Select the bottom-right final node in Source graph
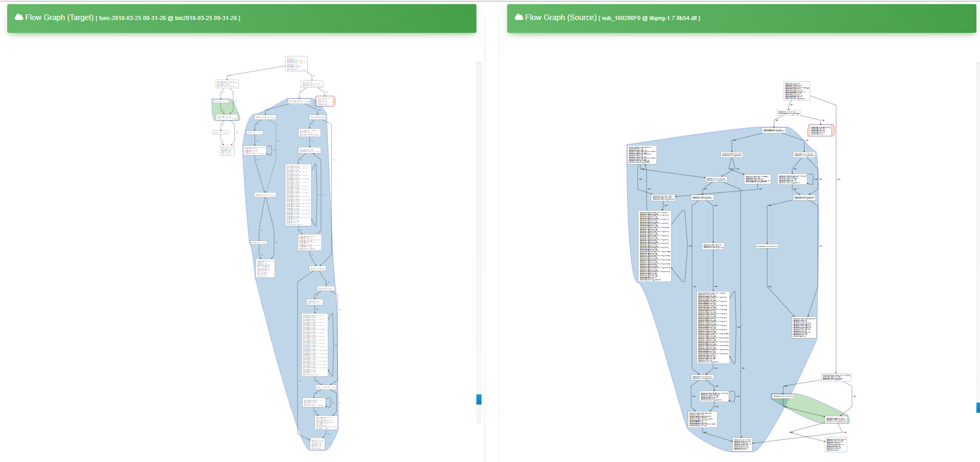This screenshot has height=462, width=980. [836, 445]
